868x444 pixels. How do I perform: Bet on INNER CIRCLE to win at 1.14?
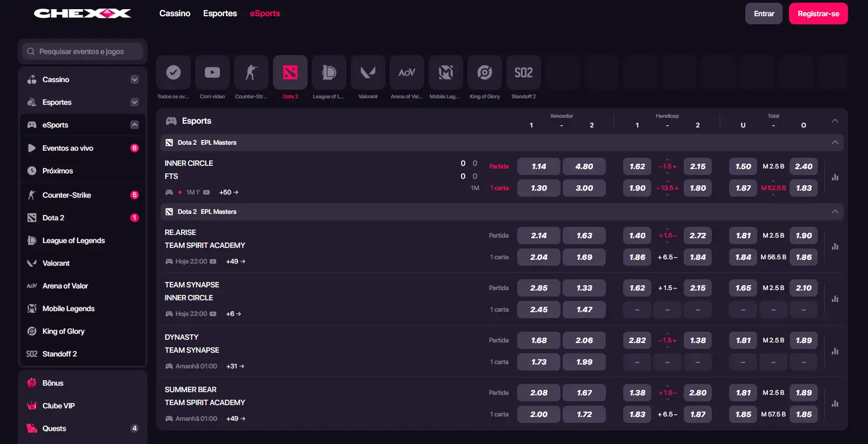point(539,166)
